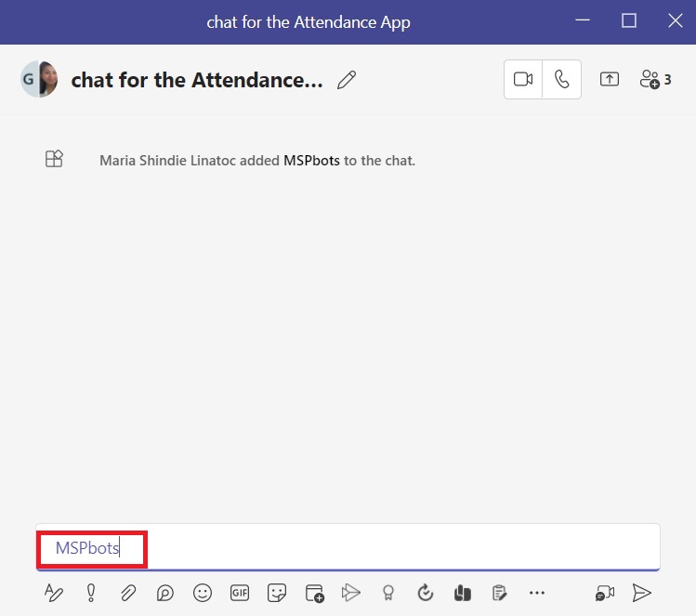
Task: Edit the chat name with pencil
Action: pyautogui.click(x=347, y=81)
